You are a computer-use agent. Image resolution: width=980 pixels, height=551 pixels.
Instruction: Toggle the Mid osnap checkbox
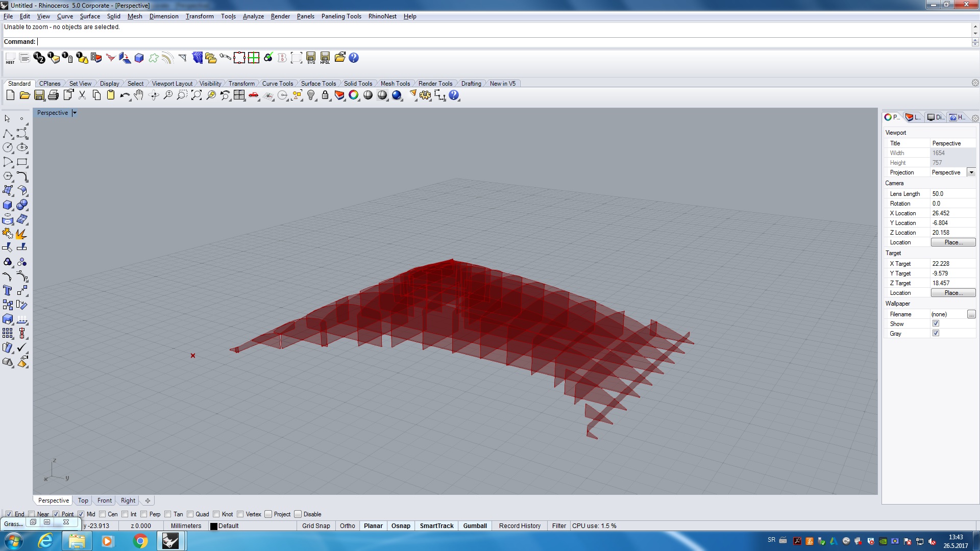[81, 514]
